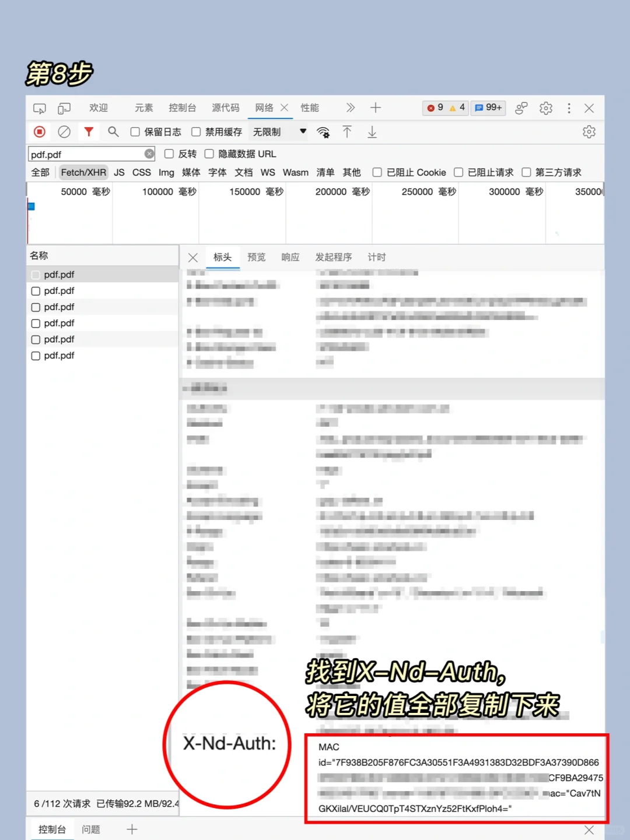The height and width of the screenshot is (840, 630).
Task: Toggle device emulation icon
Action: (64, 108)
